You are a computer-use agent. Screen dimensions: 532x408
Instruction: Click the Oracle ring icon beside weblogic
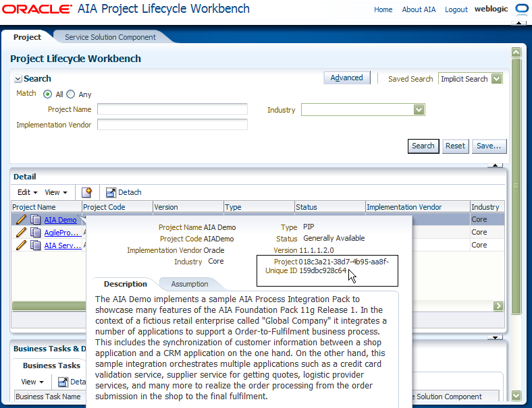pos(521,9)
